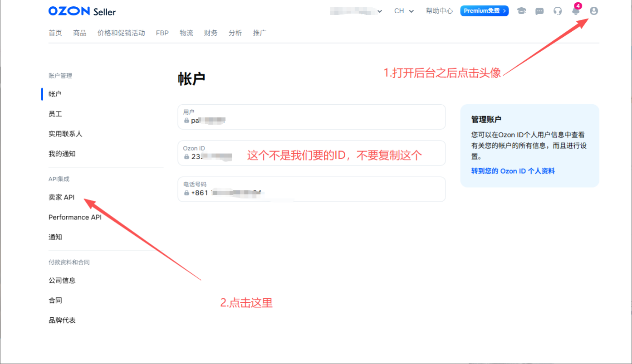The image size is (632, 364).
Task: Click the lock icon in 用户 field
Action: [186, 121]
